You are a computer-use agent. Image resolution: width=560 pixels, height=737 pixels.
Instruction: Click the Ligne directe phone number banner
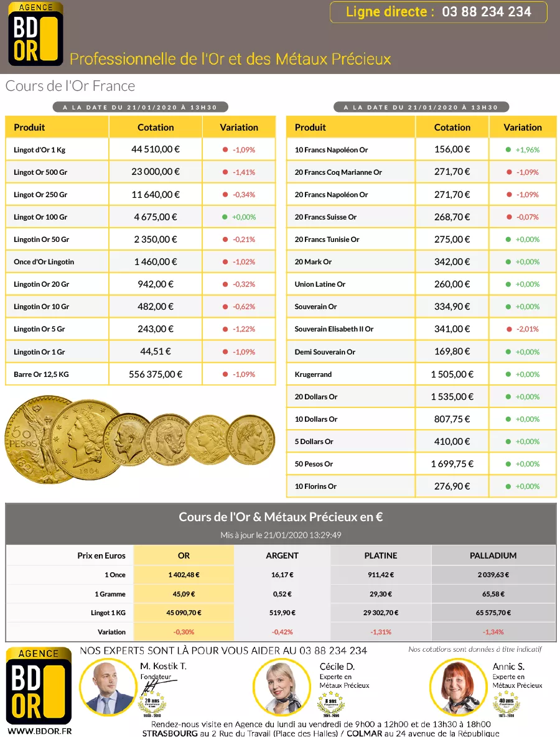point(439,12)
